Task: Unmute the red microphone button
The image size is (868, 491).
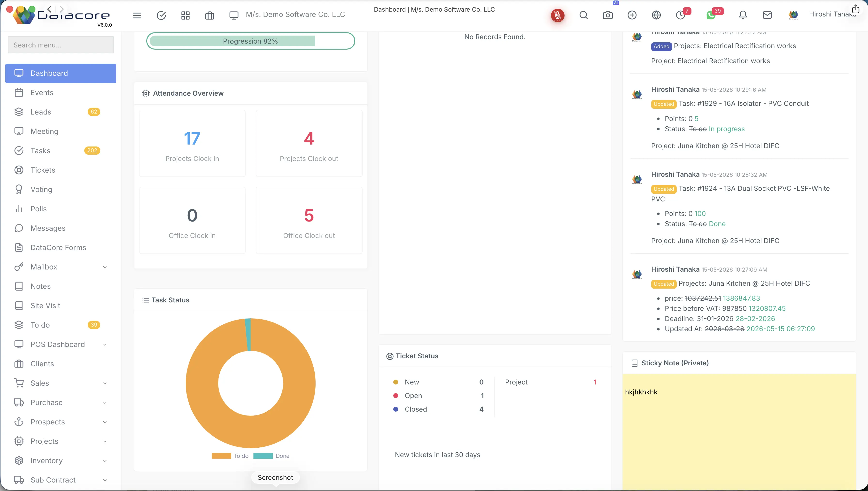Action: pyautogui.click(x=558, y=15)
